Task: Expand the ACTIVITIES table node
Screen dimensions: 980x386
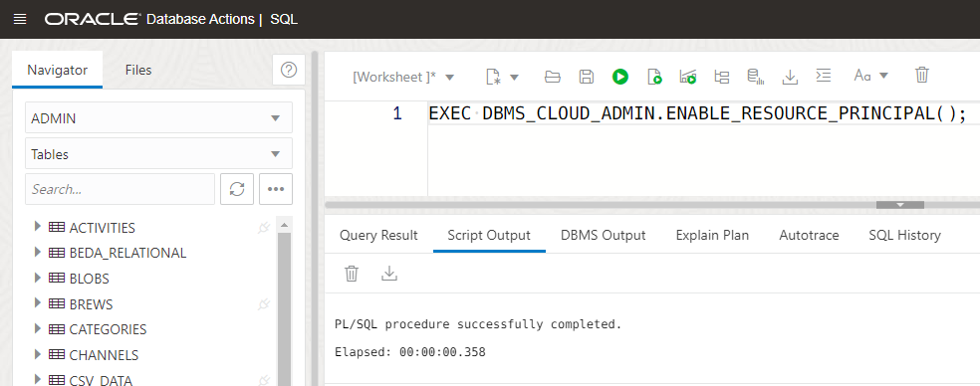Action: [x=38, y=227]
